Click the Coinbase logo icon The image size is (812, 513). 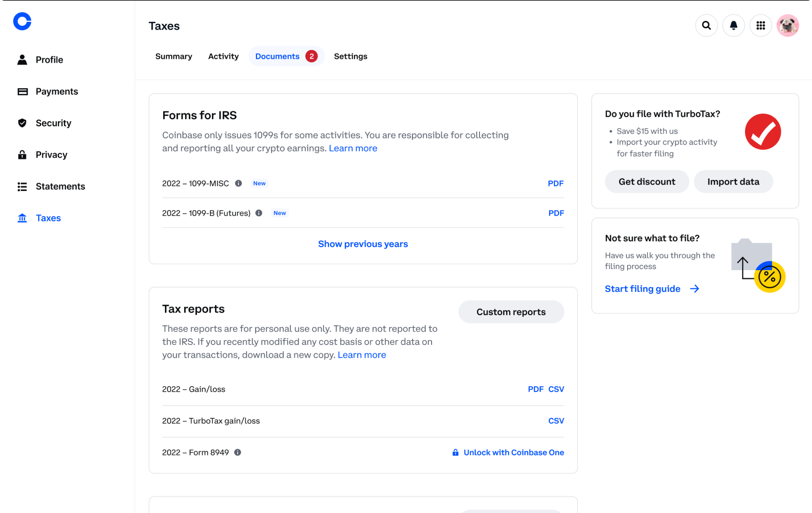tap(22, 21)
